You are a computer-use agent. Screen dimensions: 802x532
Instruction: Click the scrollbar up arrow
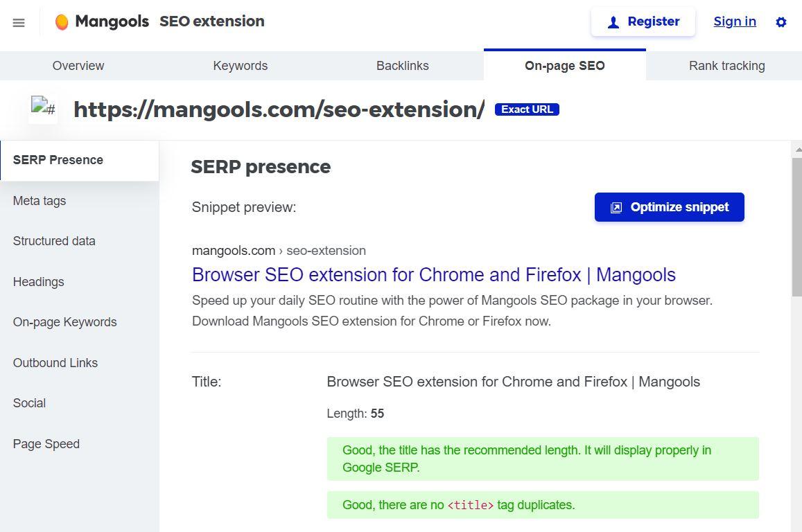798,150
